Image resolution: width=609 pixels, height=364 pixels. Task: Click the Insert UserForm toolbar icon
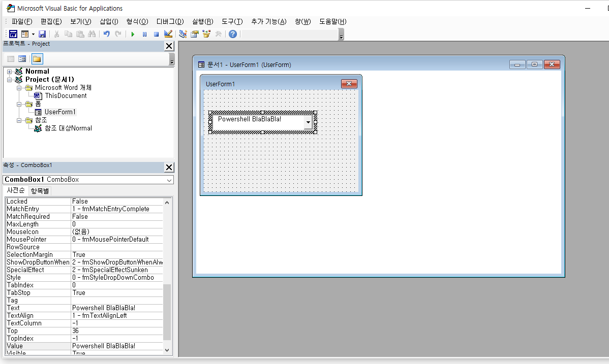(x=25, y=34)
